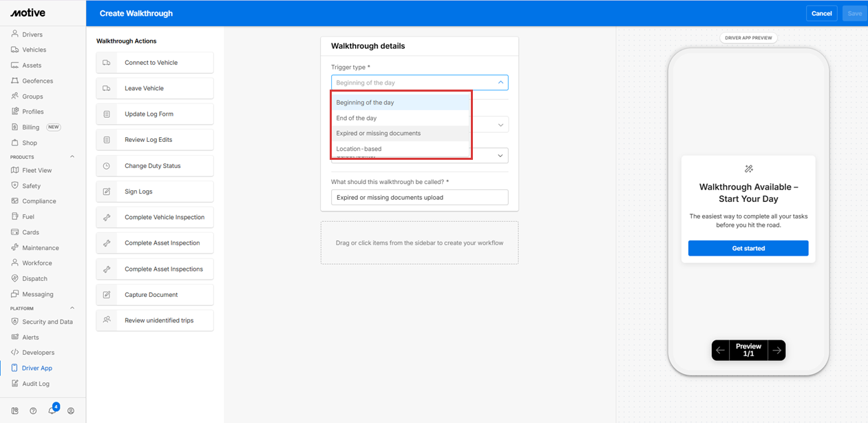The height and width of the screenshot is (423, 868).
Task: Click the Workforce person icon
Action: click(x=15, y=262)
